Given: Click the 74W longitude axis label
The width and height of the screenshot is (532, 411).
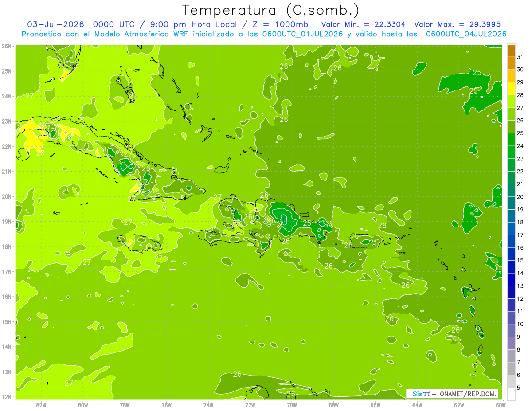Looking at the screenshot, I should coord(208,405).
